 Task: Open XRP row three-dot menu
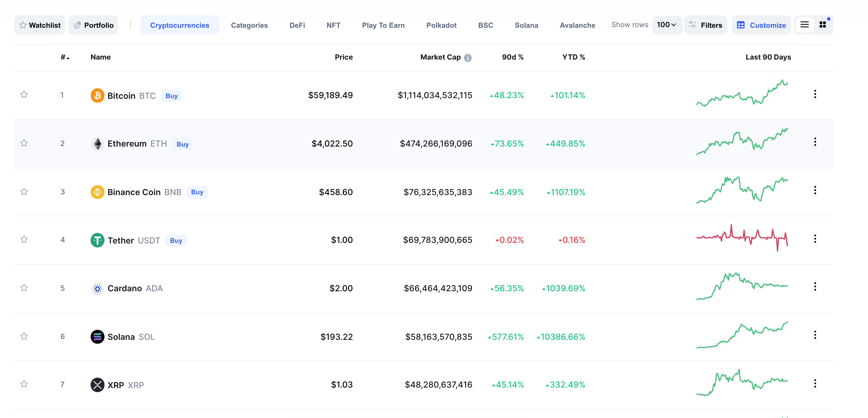[x=815, y=383]
